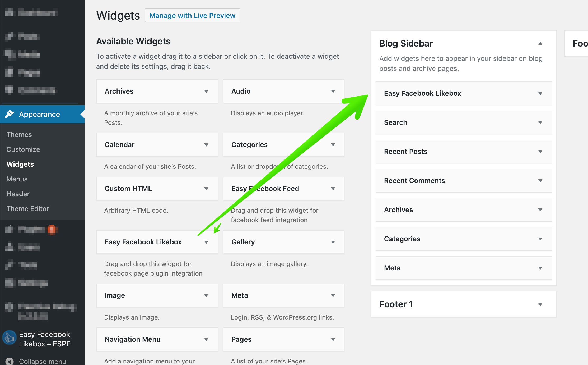Click the Manage with Live Preview button

click(192, 15)
